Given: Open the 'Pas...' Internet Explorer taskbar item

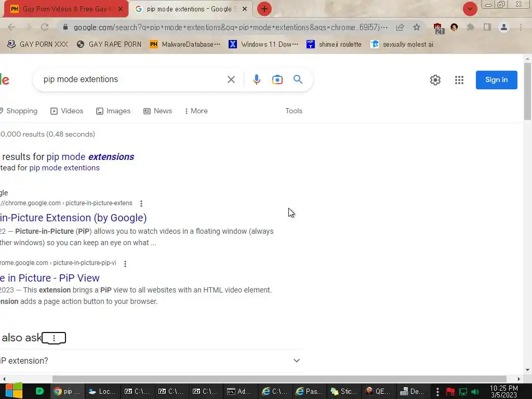Looking at the screenshot, I should click(309, 392).
